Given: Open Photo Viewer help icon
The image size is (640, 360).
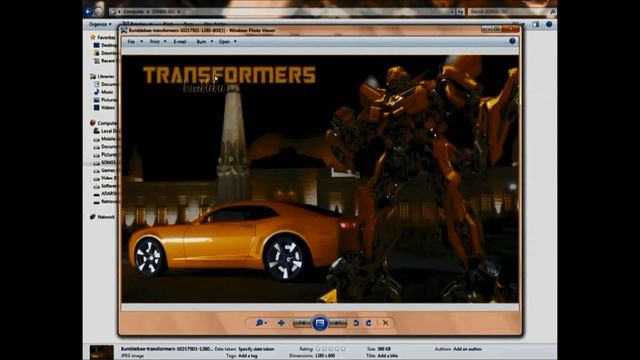Looking at the screenshot, I should click(x=512, y=41).
